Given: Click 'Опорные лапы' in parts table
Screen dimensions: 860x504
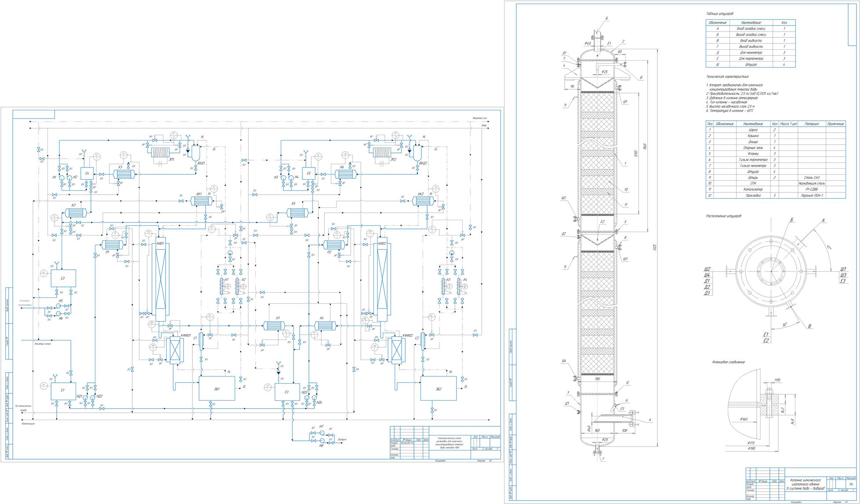Looking at the screenshot, I should click(753, 148).
